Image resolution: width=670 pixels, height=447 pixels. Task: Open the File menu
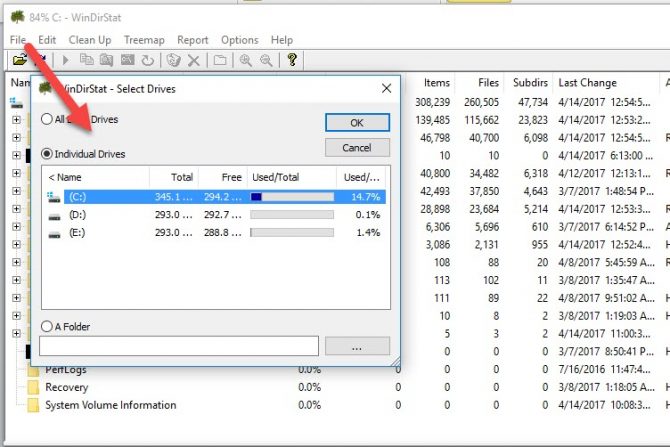(18, 40)
